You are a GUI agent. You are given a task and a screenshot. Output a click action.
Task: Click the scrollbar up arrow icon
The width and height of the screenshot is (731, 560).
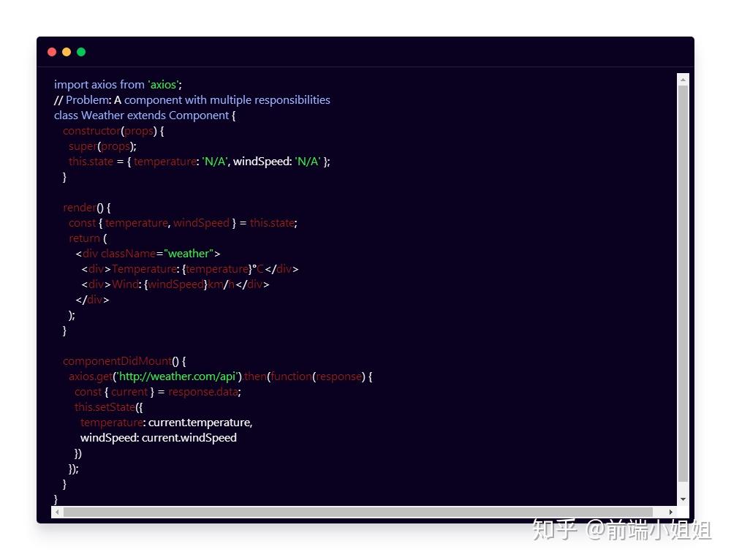pos(682,79)
